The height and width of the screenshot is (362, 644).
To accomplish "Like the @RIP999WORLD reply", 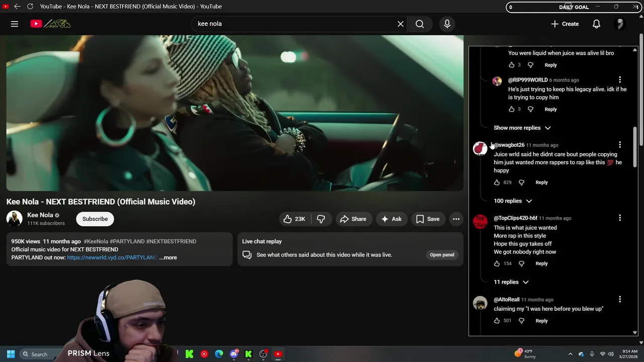I will pos(512,109).
